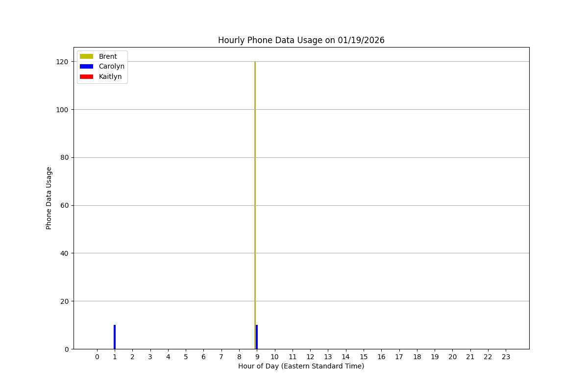Image resolution: width=588 pixels, height=392 pixels.
Task: Click the 120 tick on y-axis
Action: click(x=62, y=62)
